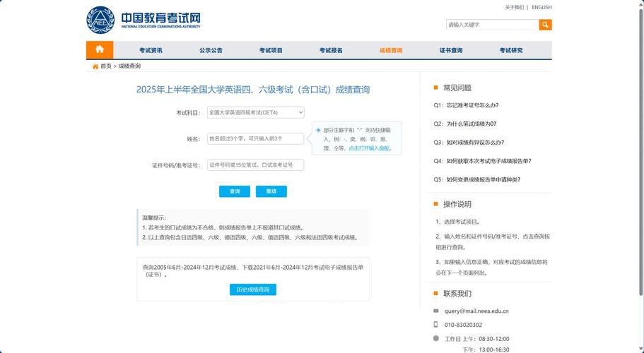Open the 考试研究 menu
The width and height of the screenshot is (644, 353).
(511, 50)
